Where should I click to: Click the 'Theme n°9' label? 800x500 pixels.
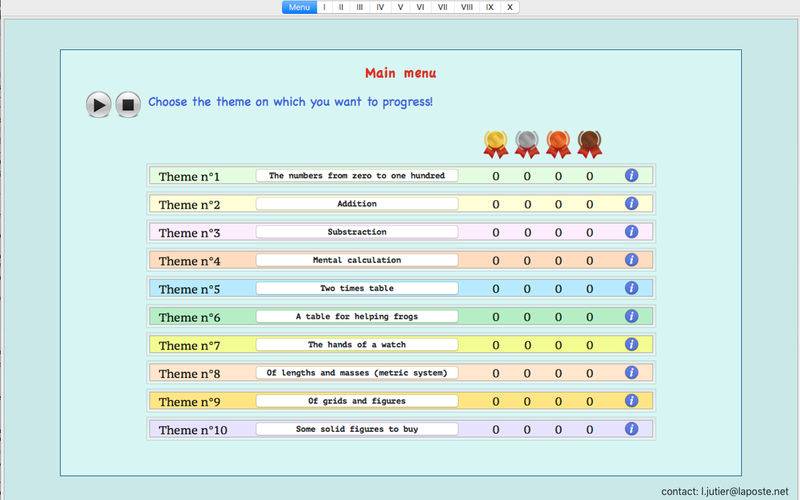(x=189, y=402)
